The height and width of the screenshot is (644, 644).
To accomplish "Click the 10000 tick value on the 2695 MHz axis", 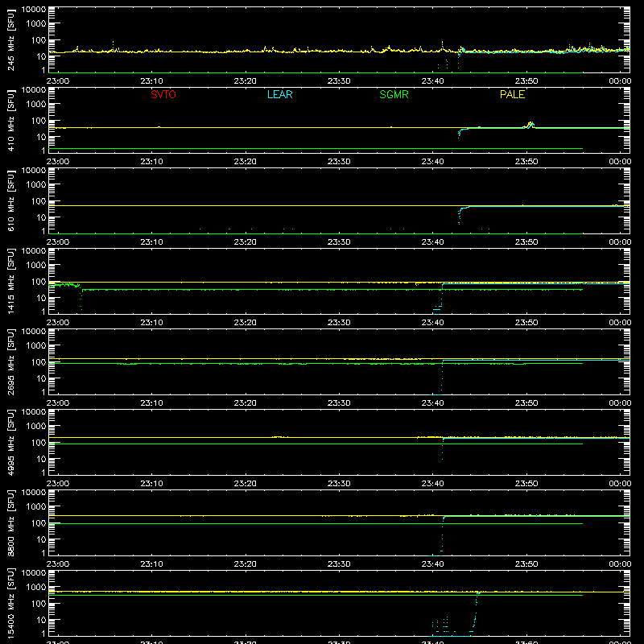I will pos(34,332).
